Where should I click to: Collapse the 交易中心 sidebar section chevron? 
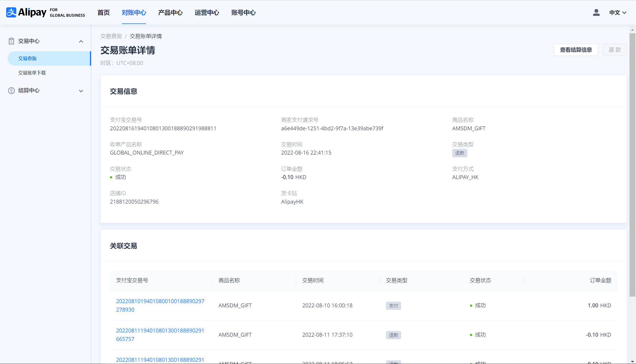tap(81, 41)
